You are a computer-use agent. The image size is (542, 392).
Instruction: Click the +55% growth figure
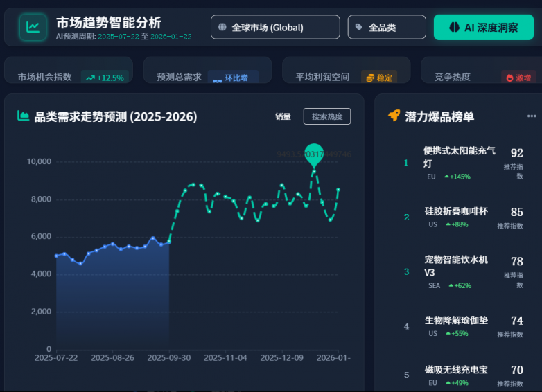pos(457,334)
